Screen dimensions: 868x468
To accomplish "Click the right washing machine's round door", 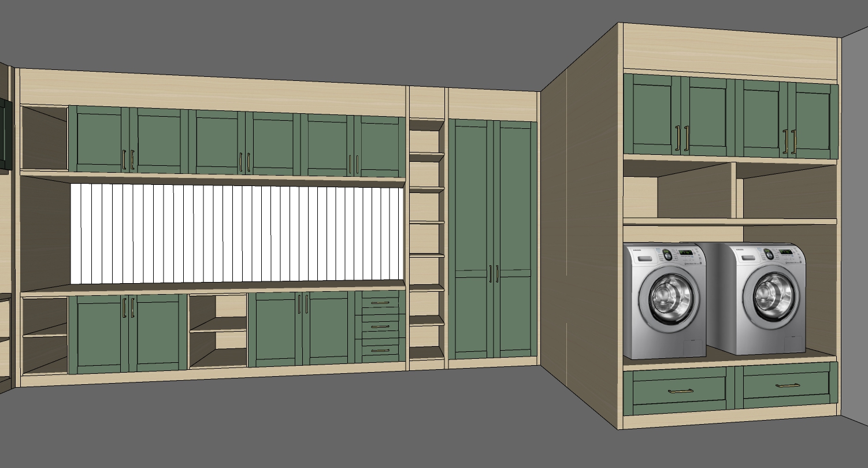I will point(771,296).
